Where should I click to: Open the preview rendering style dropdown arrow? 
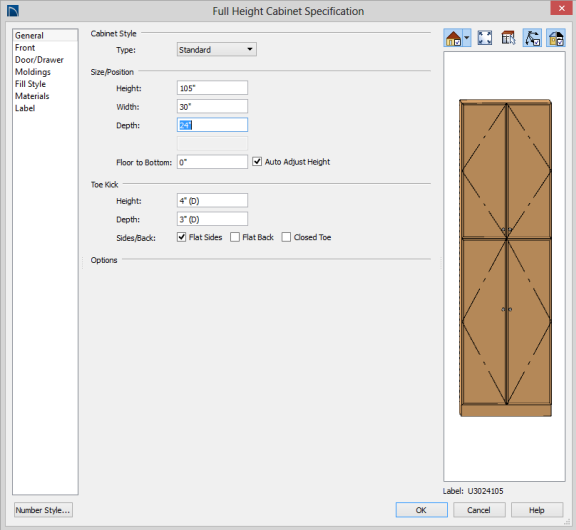[467, 38]
